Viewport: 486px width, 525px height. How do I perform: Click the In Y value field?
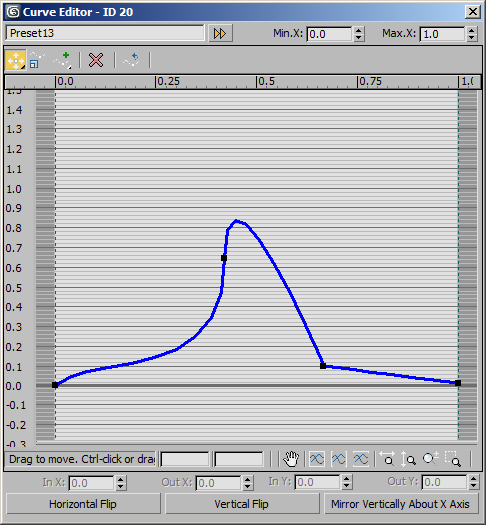[318, 482]
